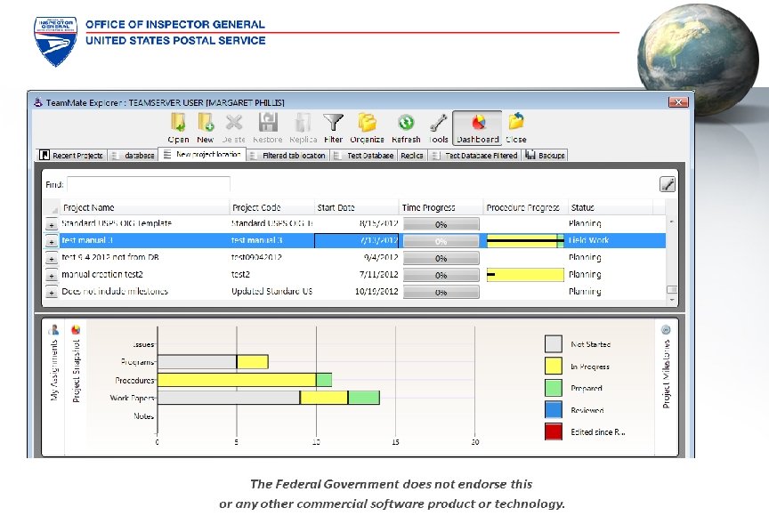The image size is (769, 532).
Task: Open the Test Database tab
Action: click(x=364, y=156)
